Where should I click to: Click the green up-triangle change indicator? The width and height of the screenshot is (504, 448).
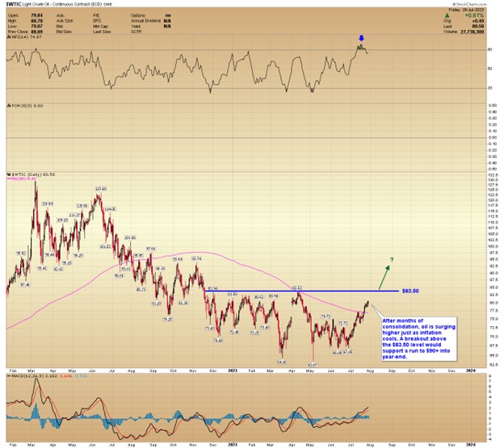pyautogui.click(x=447, y=15)
